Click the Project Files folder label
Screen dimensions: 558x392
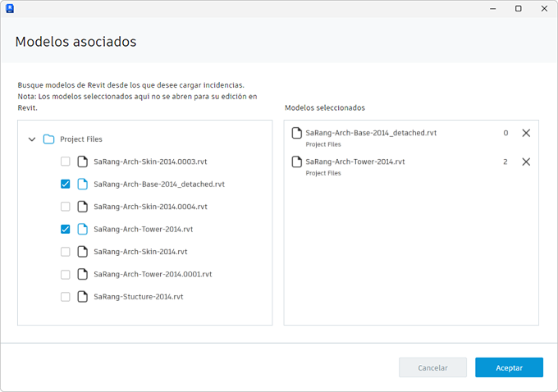click(x=81, y=139)
